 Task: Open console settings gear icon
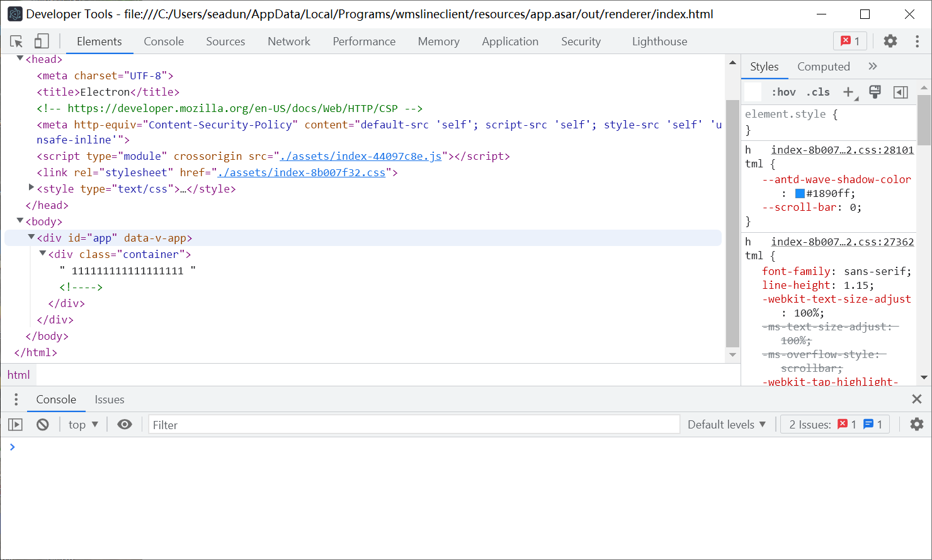[x=917, y=425]
